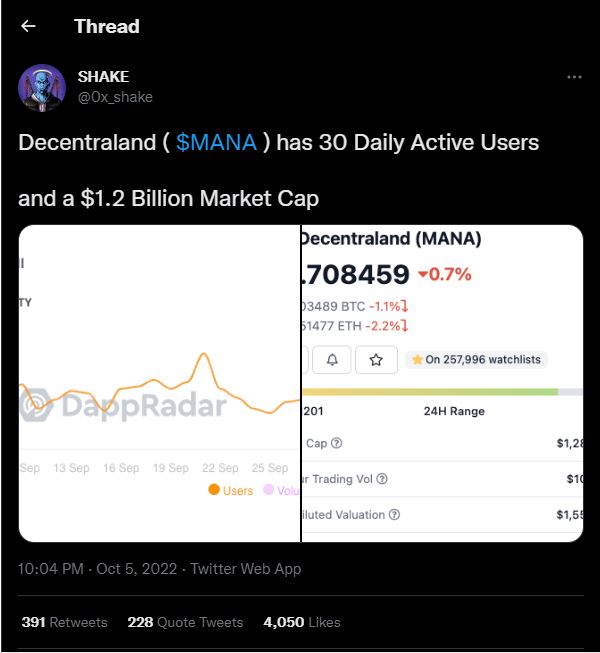The image size is (600, 653).
Task: Click the bell alert icon in the MANA screenshot
Action: [x=332, y=358]
